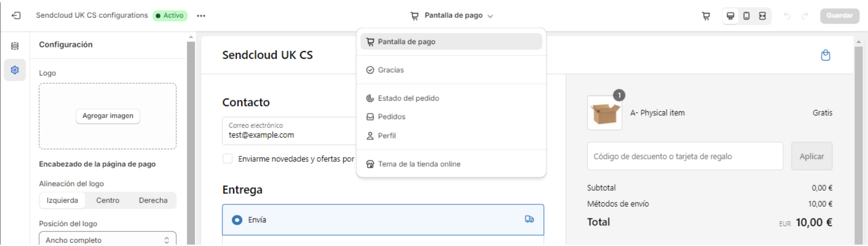
Task: Switch to desktop preview view
Action: [x=730, y=16]
